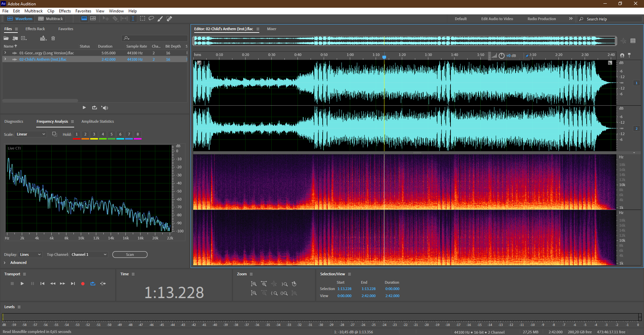Click the Scan button
The height and width of the screenshot is (335, 644).
tap(130, 255)
